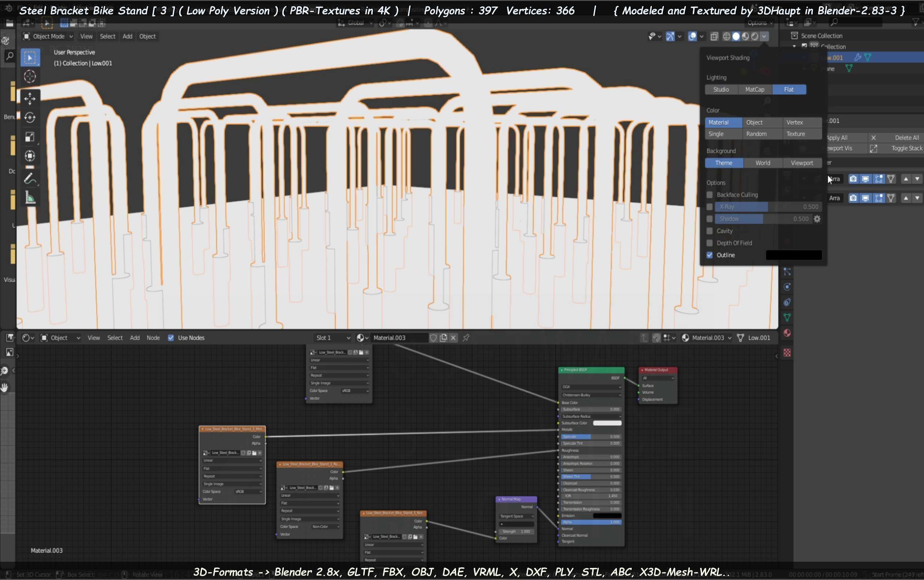Click the shadow settings gear icon
This screenshot has height=580, width=924.
click(x=817, y=219)
